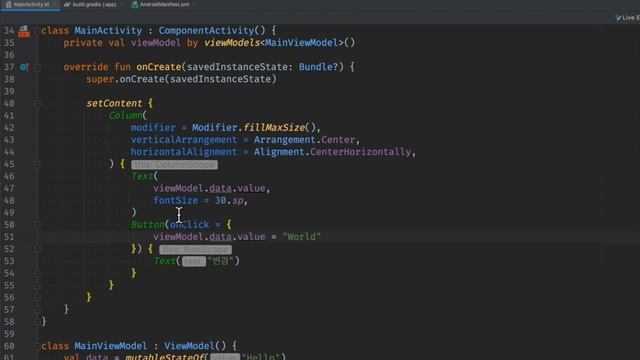Click 'MainActivity' class name on line 34
Viewport: 640px width, 360px height.
tap(108, 31)
